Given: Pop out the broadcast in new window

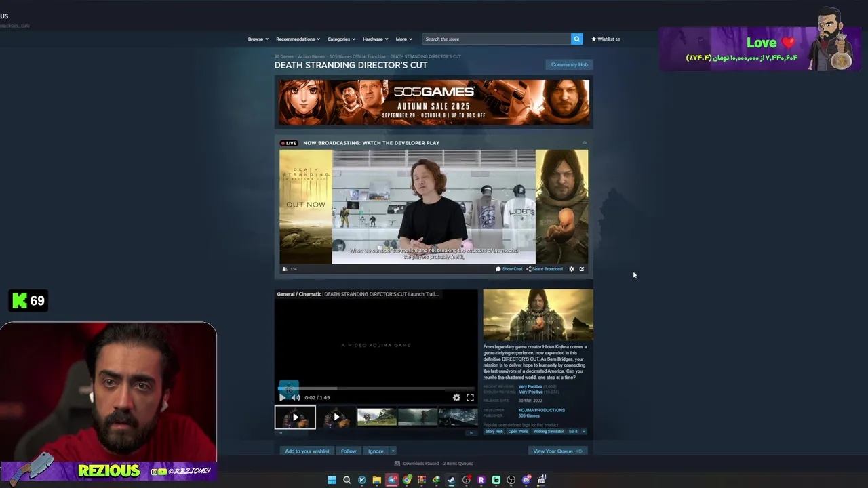Looking at the screenshot, I should [x=581, y=269].
